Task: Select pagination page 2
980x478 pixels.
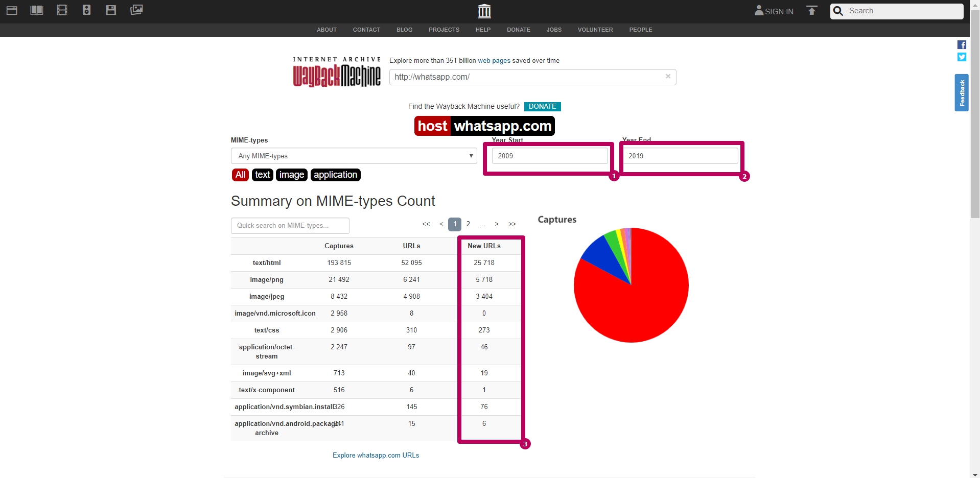Action: click(x=468, y=224)
